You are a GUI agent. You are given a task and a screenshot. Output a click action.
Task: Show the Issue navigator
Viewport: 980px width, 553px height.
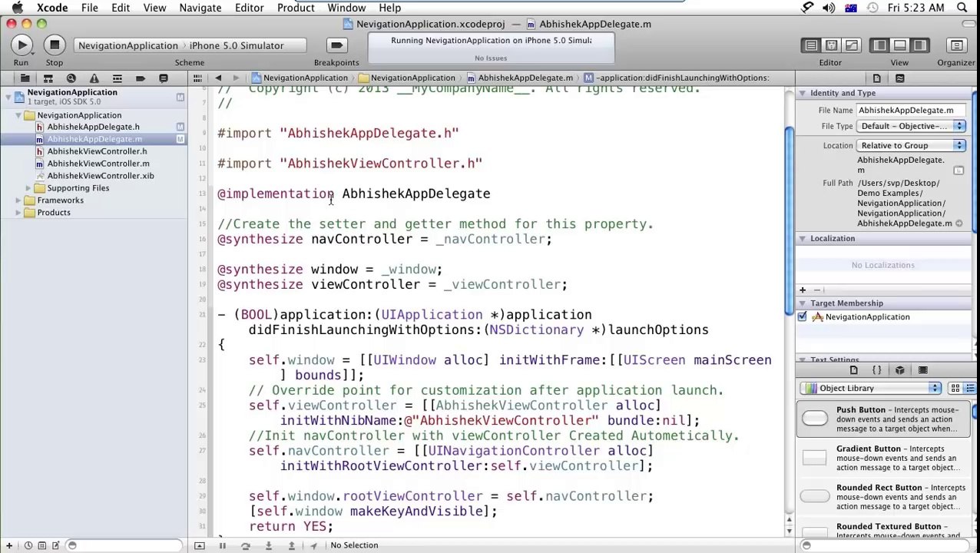click(94, 78)
